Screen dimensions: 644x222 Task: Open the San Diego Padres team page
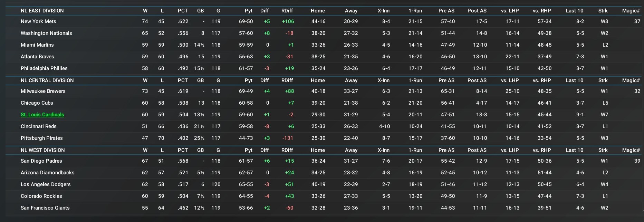41,161
